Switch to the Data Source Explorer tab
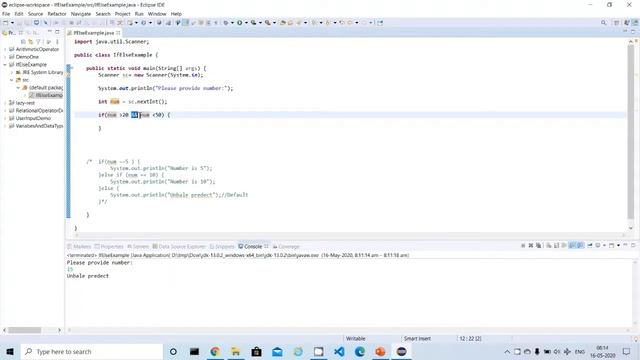This screenshot has width=640, height=360. pos(179,247)
